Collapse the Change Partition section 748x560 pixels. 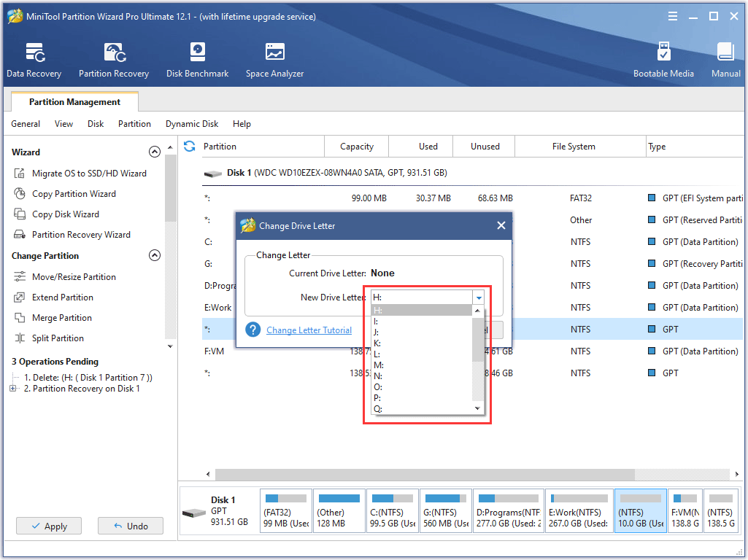[x=155, y=255]
